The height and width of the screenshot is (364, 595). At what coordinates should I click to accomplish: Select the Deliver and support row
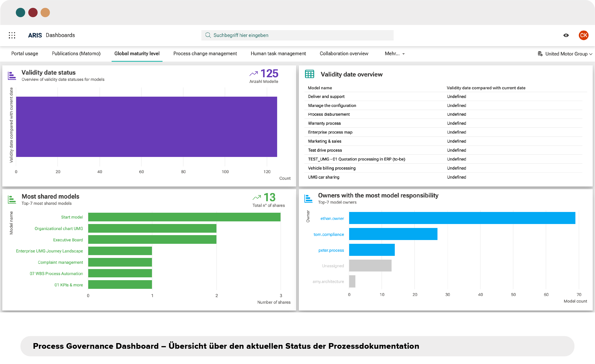coord(443,96)
